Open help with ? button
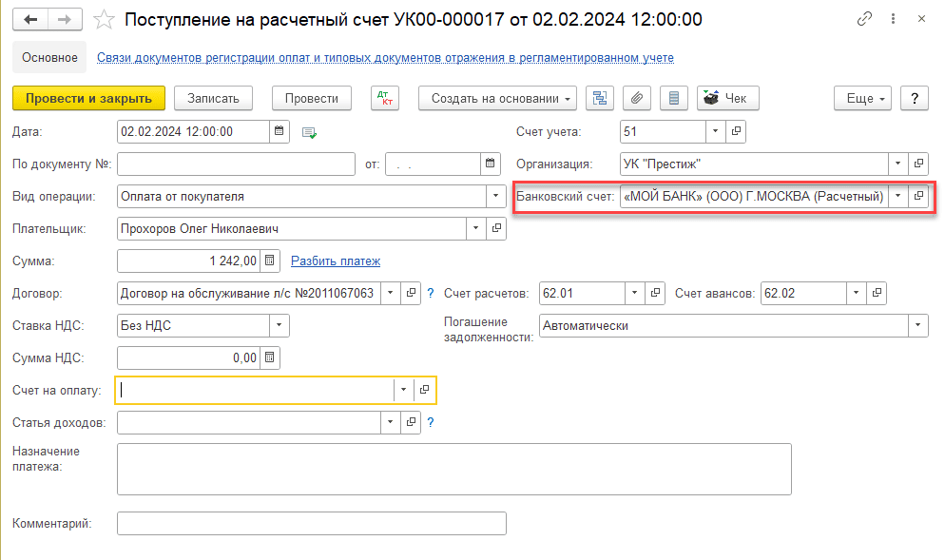This screenshot has width=945, height=560. (x=915, y=98)
